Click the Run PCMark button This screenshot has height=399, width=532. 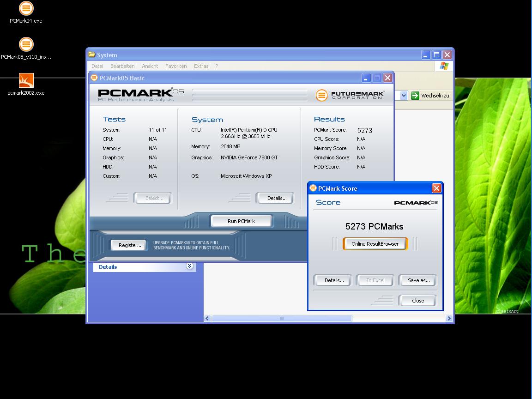click(x=241, y=221)
